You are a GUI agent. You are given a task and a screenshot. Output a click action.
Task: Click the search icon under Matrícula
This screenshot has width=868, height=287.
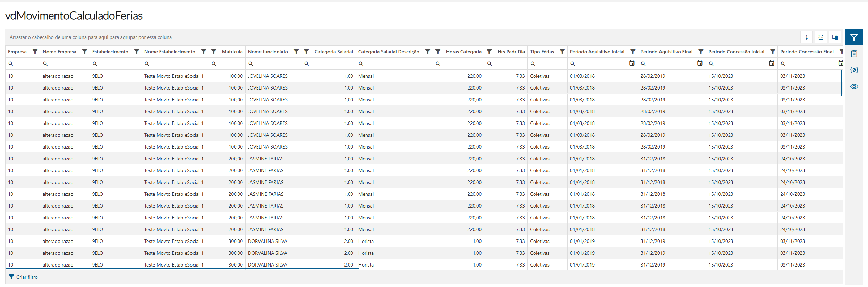214,64
